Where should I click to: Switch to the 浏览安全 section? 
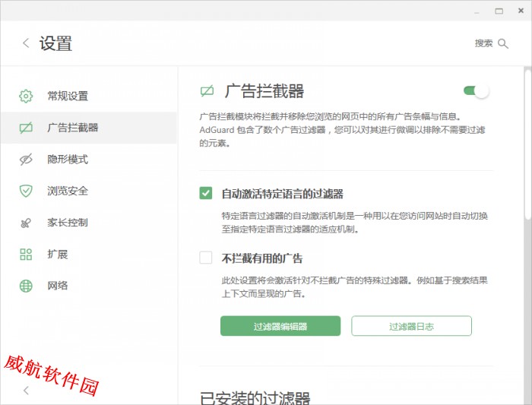tap(68, 191)
